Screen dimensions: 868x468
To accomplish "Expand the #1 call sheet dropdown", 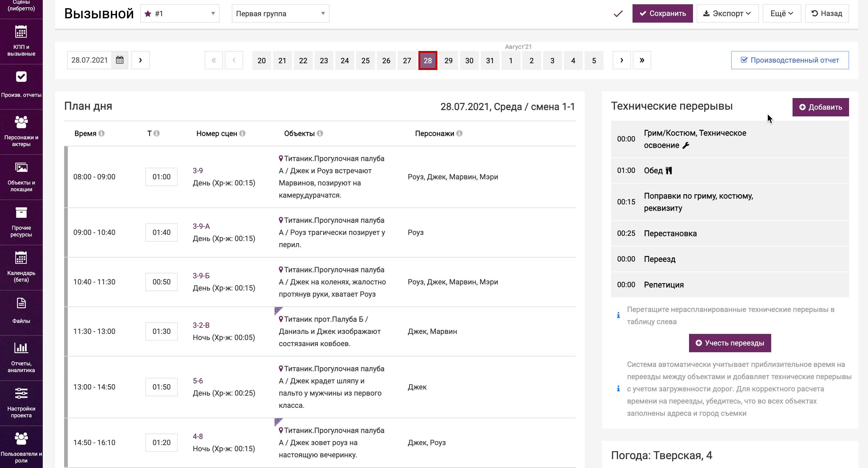I will point(180,14).
